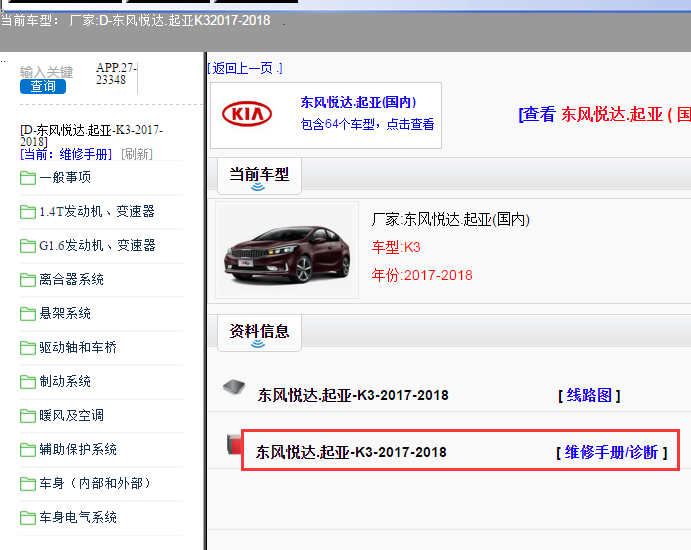
Task: Select G1.6发动机、变速器 tree entry
Action: (97, 245)
